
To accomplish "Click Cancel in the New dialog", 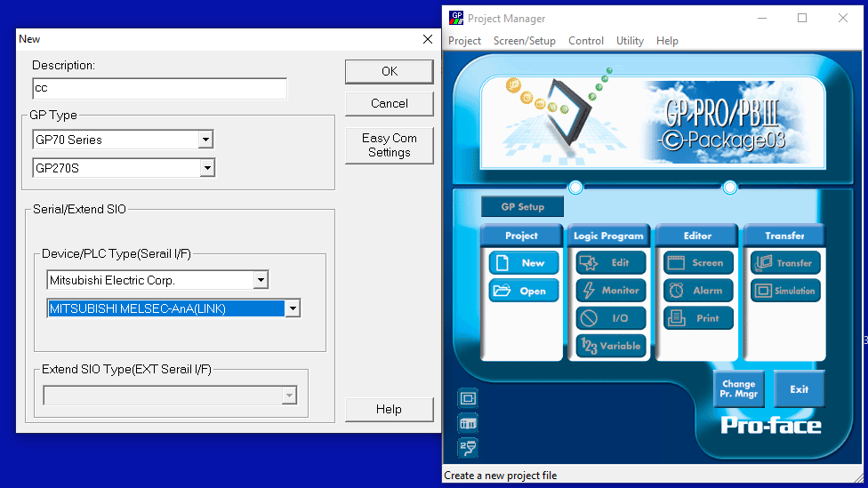I will (390, 103).
